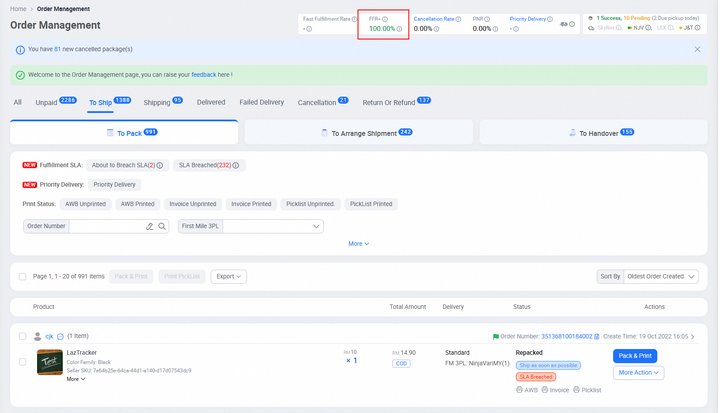Viewport: 720px width, 413px height.
Task: Open the First Mile 3PL dropdown
Action: 272,227
